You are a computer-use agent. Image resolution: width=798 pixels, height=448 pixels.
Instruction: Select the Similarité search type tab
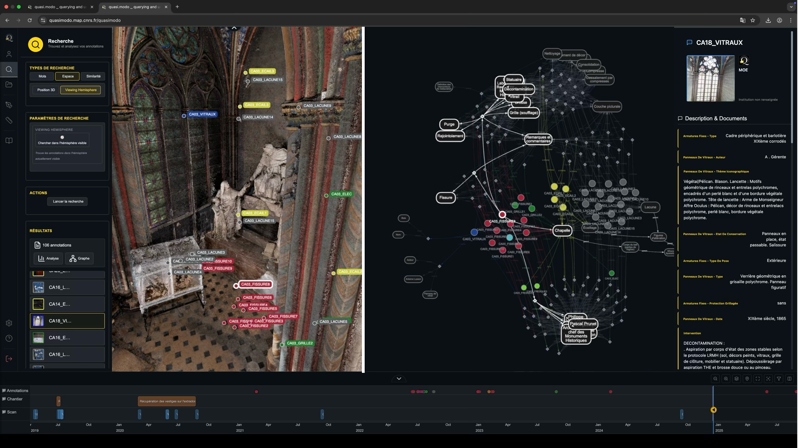pyautogui.click(x=93, y=76)
